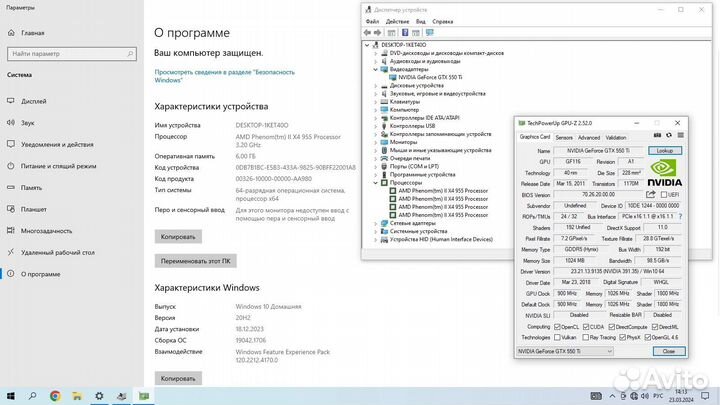The width and height of the screenshot is (720, 405).
Task: Click Копировать under device specifications
Action: pos(178,237)
